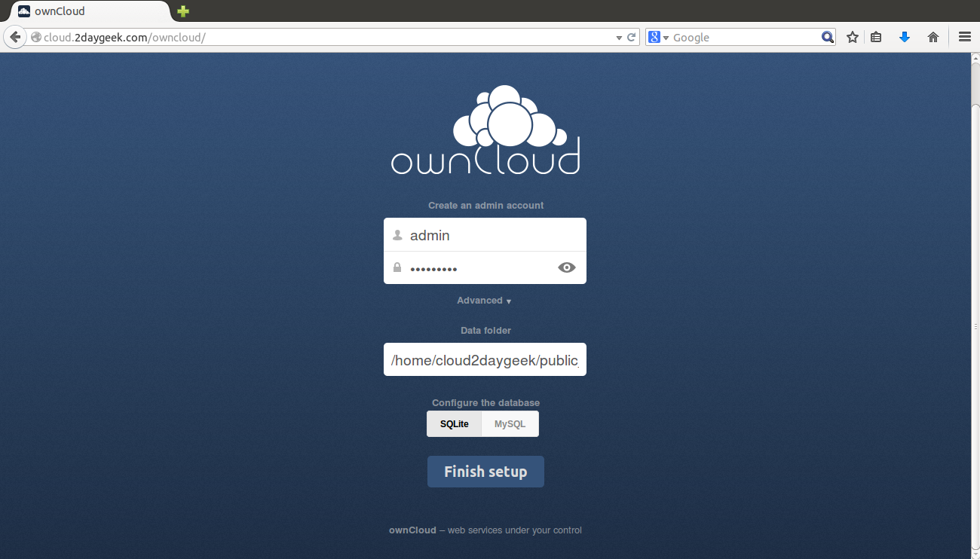
Task: Select MySQL as the database
Action: 510,424
